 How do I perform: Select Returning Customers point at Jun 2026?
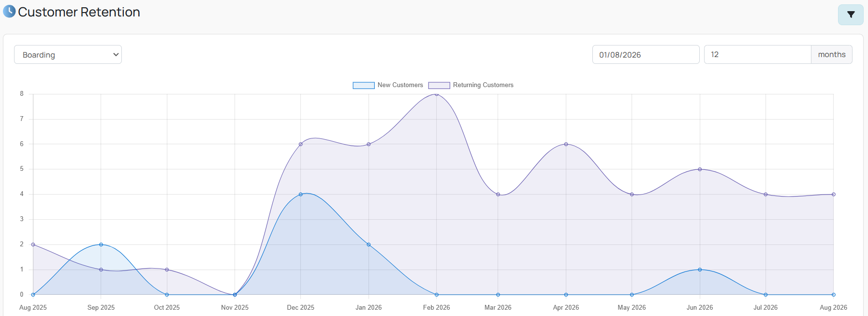pyautogui.click(x=700, y=169)
